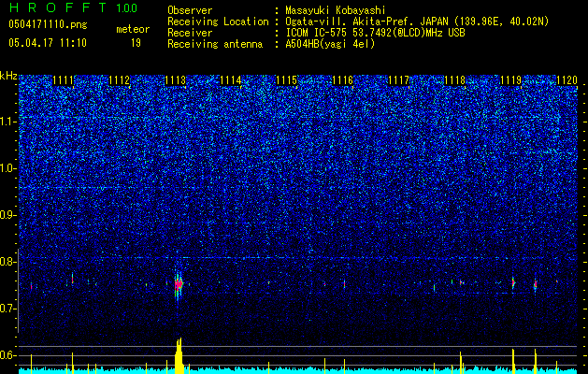Click the 1118 time marker

pos(454,80)
